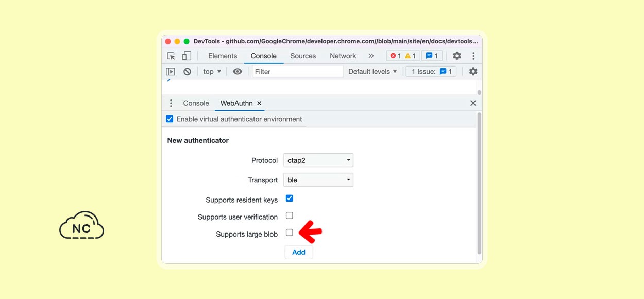Open console settings gear icon
The height and width of the screenshot is (299, 644).
tap(473, 72)
